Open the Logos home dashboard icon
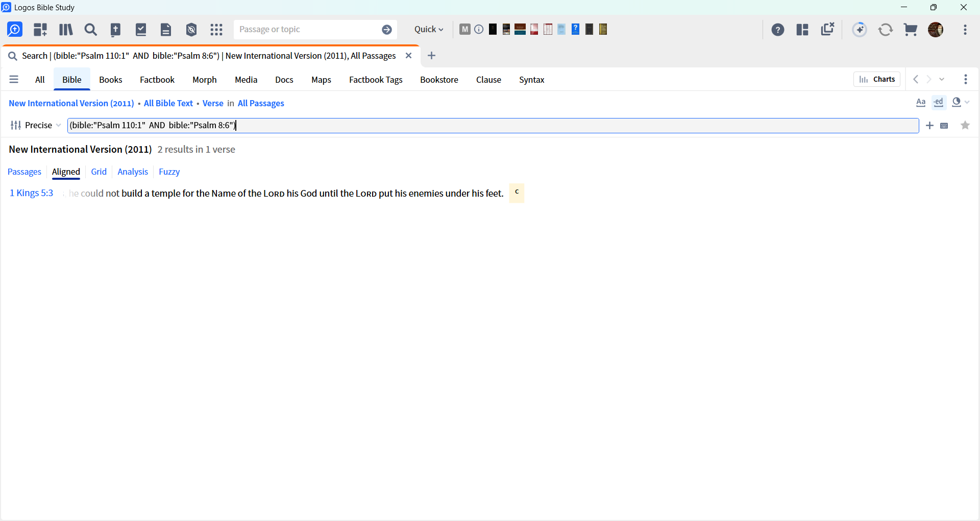 pyautogui.click(x=15, y=30)
